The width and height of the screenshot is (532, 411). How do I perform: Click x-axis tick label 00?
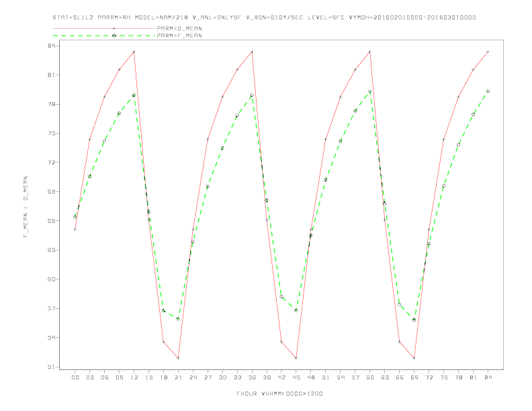(x=75, y=377)
